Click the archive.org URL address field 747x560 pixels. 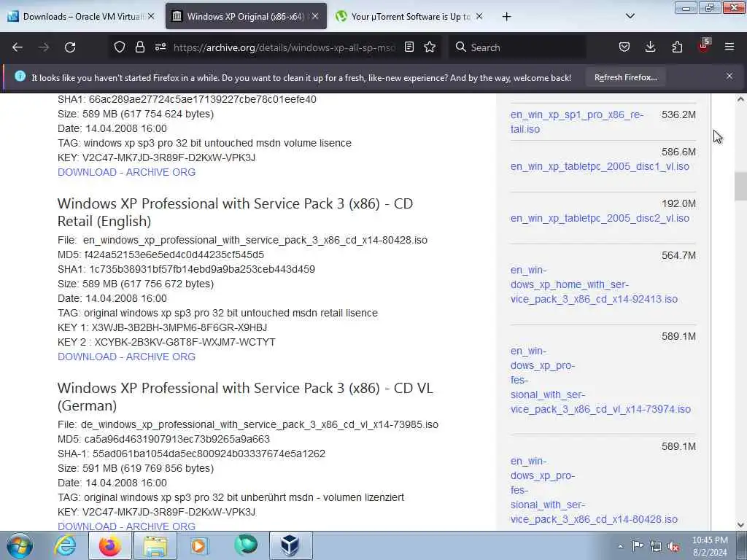(x=285, y=47)
